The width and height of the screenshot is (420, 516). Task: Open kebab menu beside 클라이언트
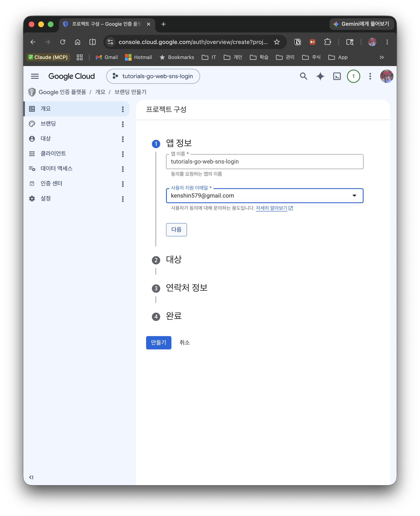coord(123,154)
